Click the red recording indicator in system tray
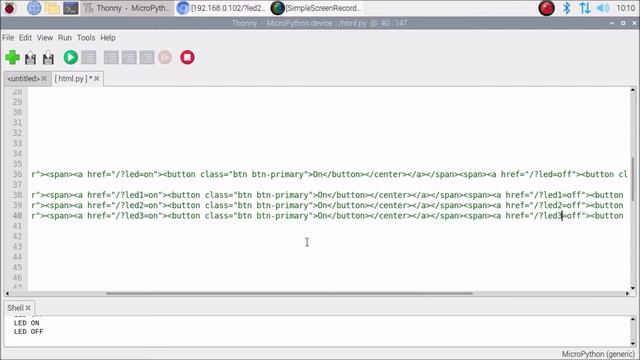Screen dimensions: 640x360 [546, 8]
